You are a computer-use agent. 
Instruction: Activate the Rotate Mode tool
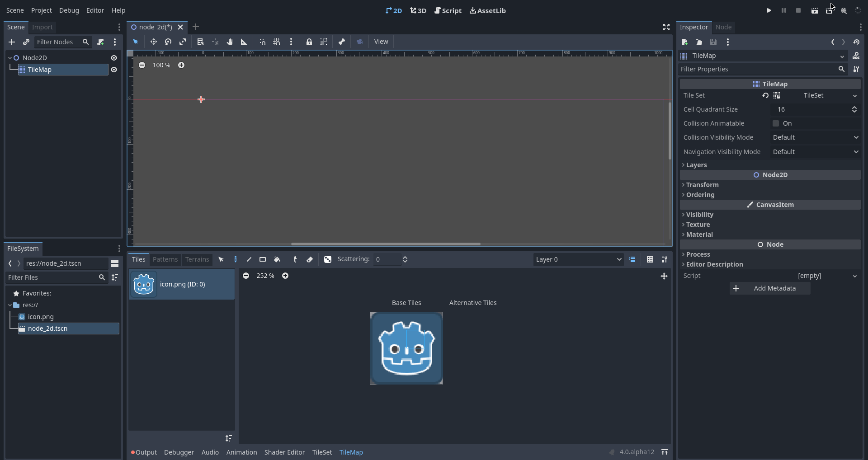[x=168, y=42]
